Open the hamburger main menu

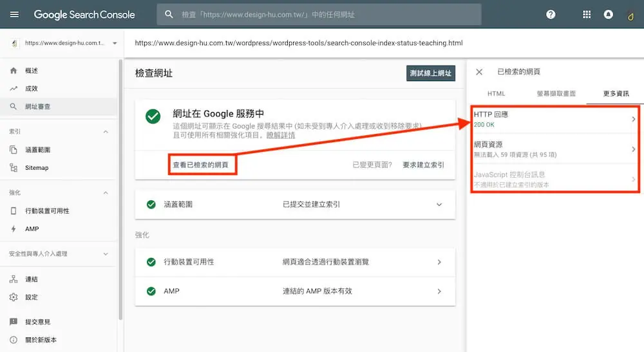(14, 14)
